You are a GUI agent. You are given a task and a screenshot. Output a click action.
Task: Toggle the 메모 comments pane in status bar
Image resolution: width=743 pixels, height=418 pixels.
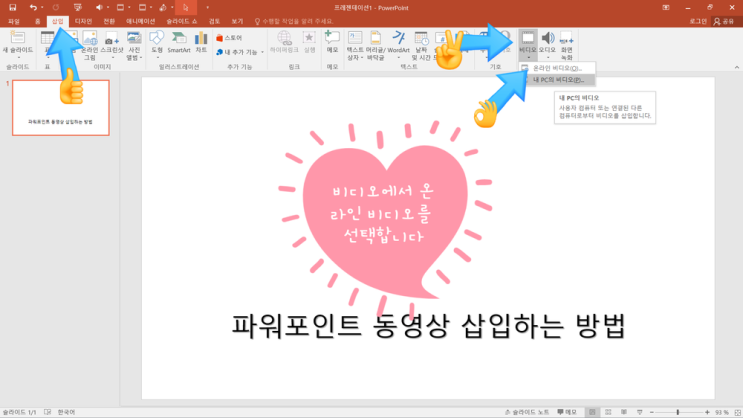[x=567, y=412]
